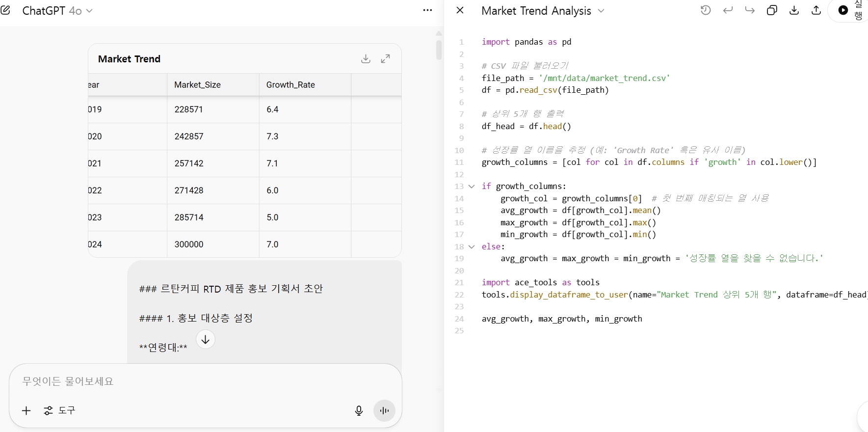Click line number 25 in the gutter

coord(459,331)
